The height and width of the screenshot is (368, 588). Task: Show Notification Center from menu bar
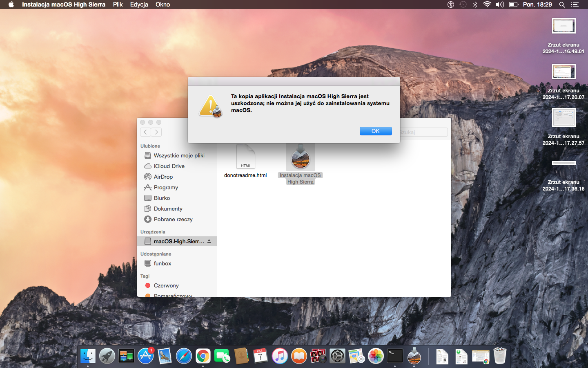point(575,4)
